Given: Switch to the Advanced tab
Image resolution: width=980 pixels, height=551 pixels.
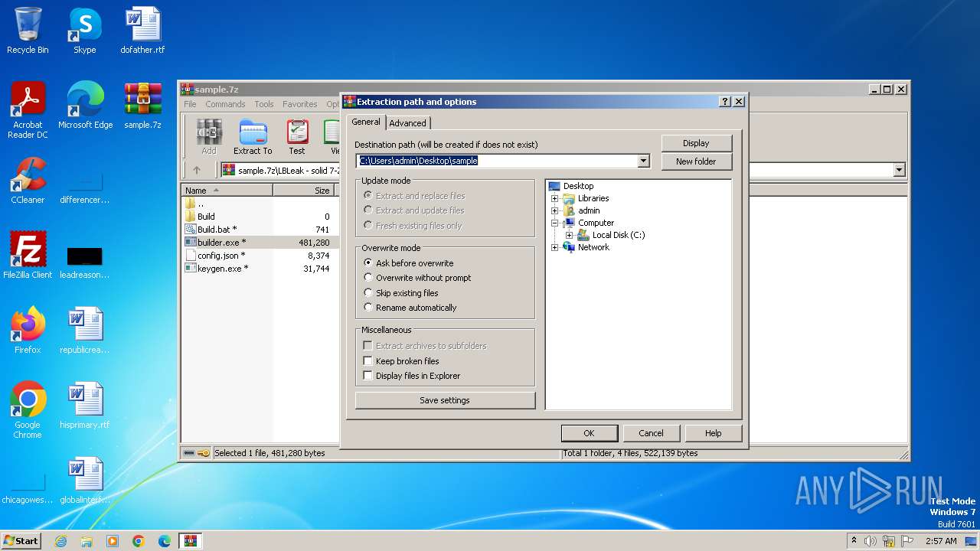Looking at the screenshot, I should pyautogui.click(x=407, y=122).
